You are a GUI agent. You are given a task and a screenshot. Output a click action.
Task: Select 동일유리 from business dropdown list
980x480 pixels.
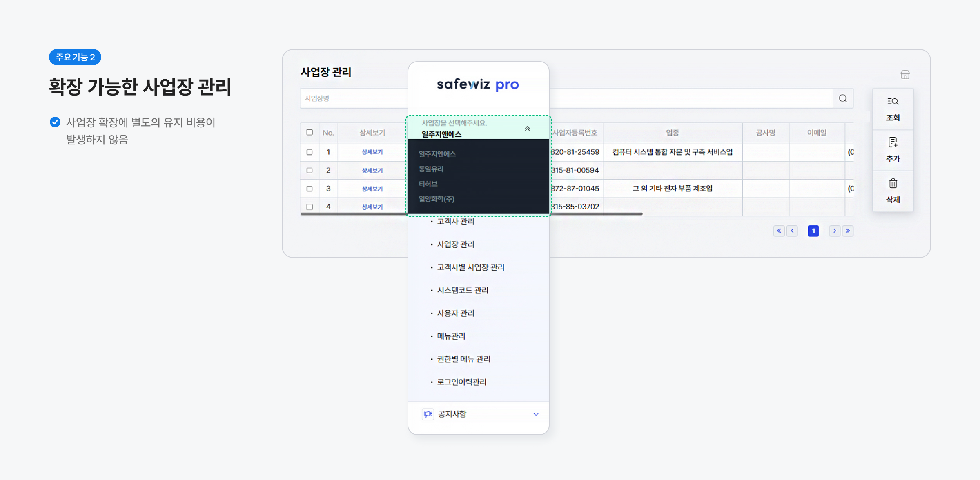[x=431, y=169]
